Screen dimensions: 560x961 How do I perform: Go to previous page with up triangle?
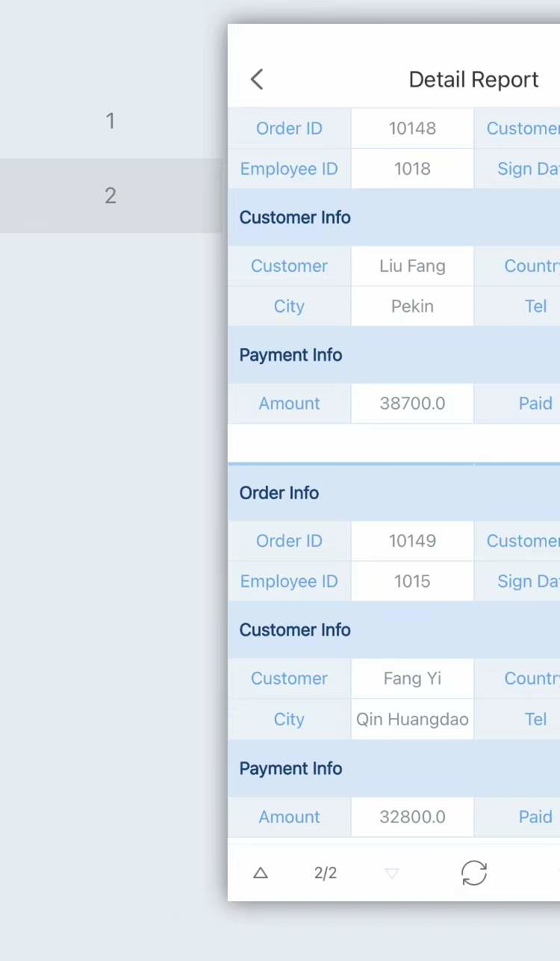click(261, 873)
